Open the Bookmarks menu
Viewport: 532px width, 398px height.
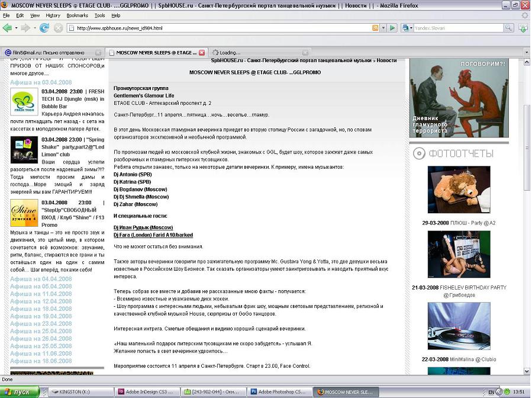pos(77,15)
